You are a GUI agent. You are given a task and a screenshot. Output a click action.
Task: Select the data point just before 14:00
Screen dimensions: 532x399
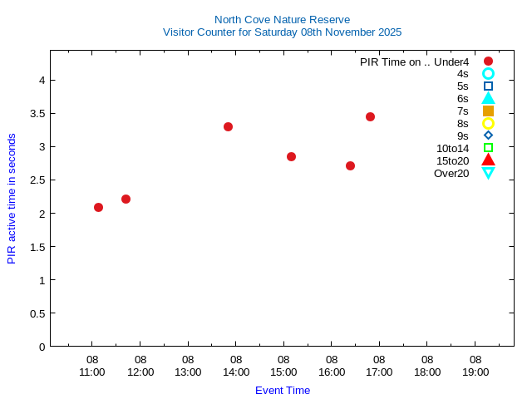tap(228, 126)
